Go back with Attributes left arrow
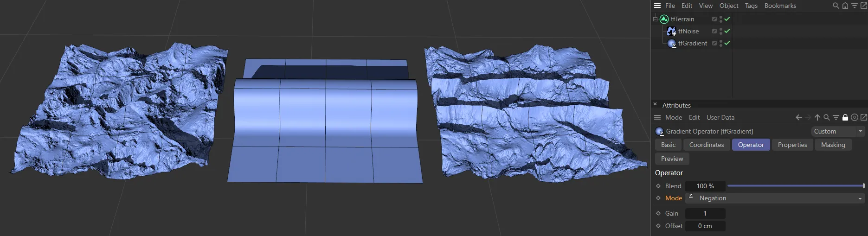 (799, 118)
